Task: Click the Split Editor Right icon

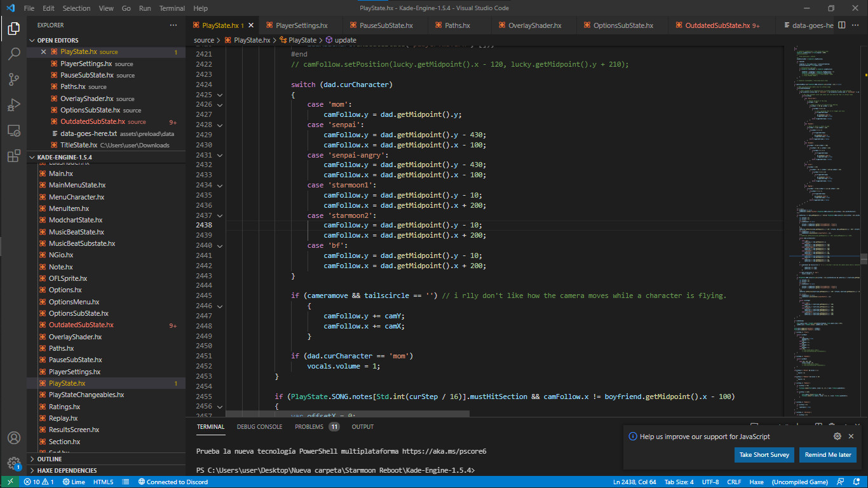Action: (841, 25)
